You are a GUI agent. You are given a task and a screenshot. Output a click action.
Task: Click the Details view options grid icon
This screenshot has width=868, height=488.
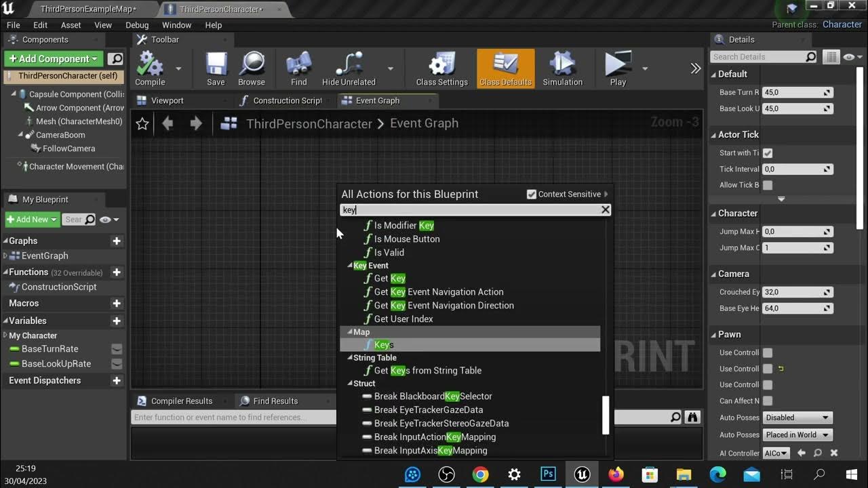[x=831, y=57]
